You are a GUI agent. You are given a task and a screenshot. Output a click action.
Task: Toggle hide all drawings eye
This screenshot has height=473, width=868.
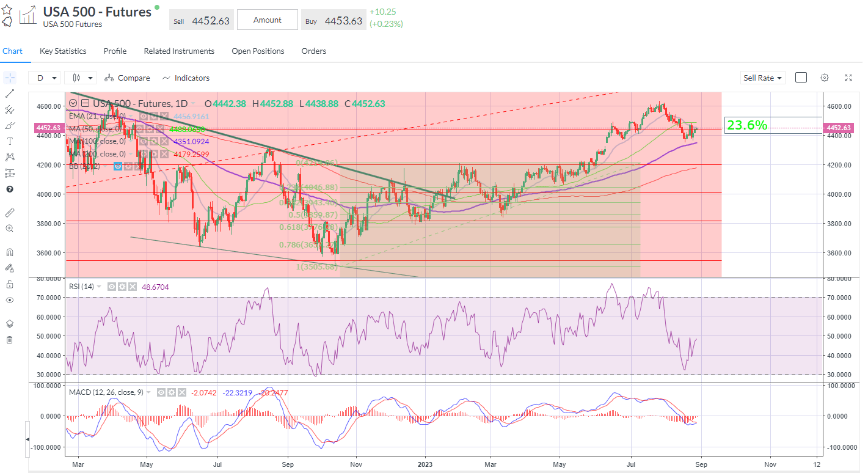[x=9, y=300]
